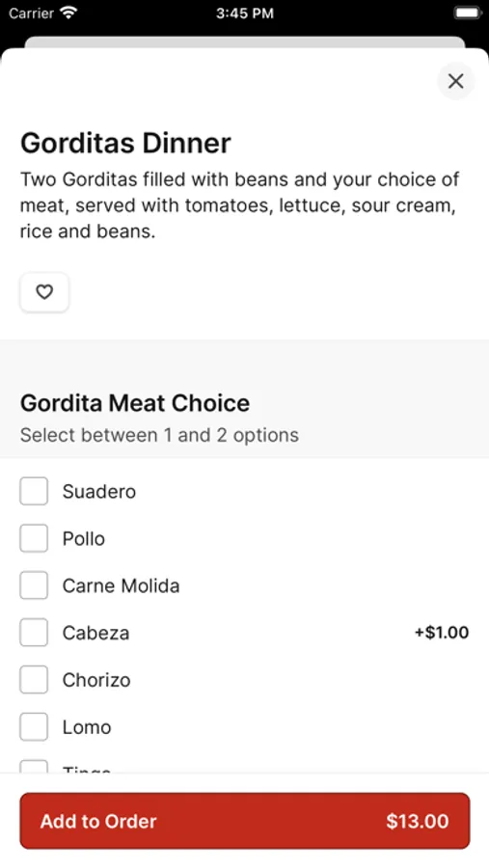Favorite this item with the heart icon
The image size is (489, 868).
44,291
